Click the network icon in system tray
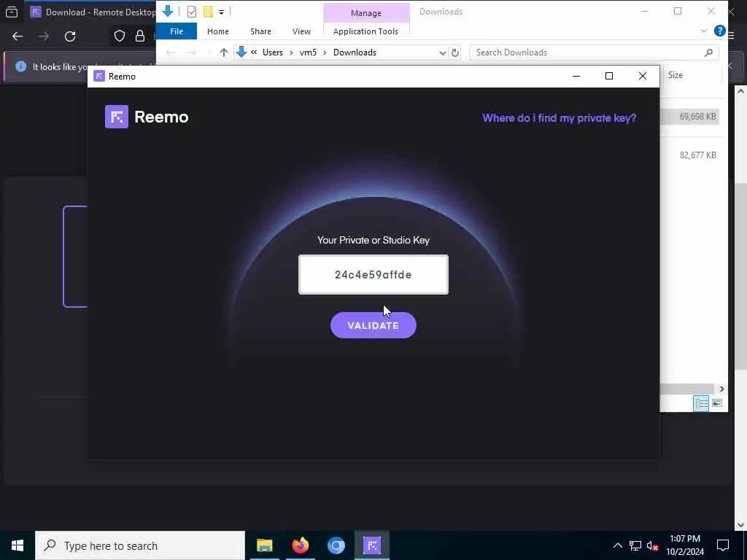 pyautogui.click(x=635, y=545)
